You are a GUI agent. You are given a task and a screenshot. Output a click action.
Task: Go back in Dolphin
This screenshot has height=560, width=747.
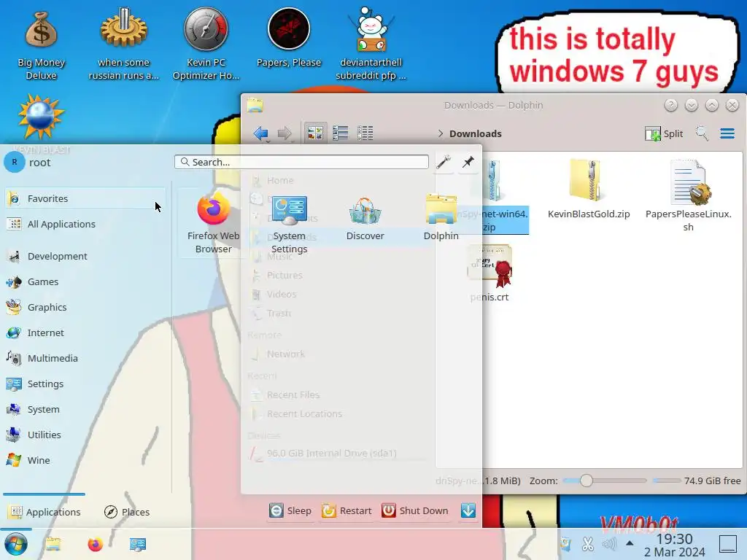tap(261, 133)
